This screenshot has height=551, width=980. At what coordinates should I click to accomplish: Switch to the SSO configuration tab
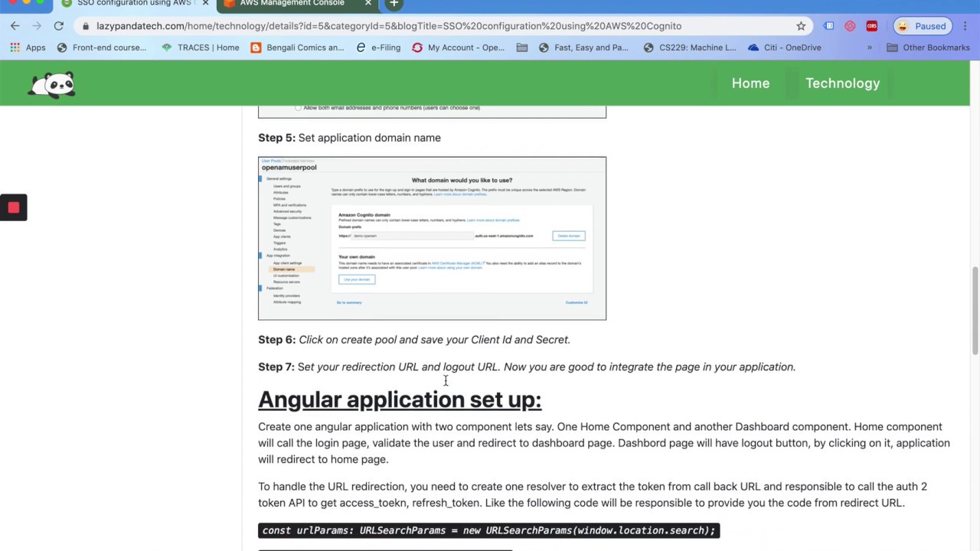point(134,4)
